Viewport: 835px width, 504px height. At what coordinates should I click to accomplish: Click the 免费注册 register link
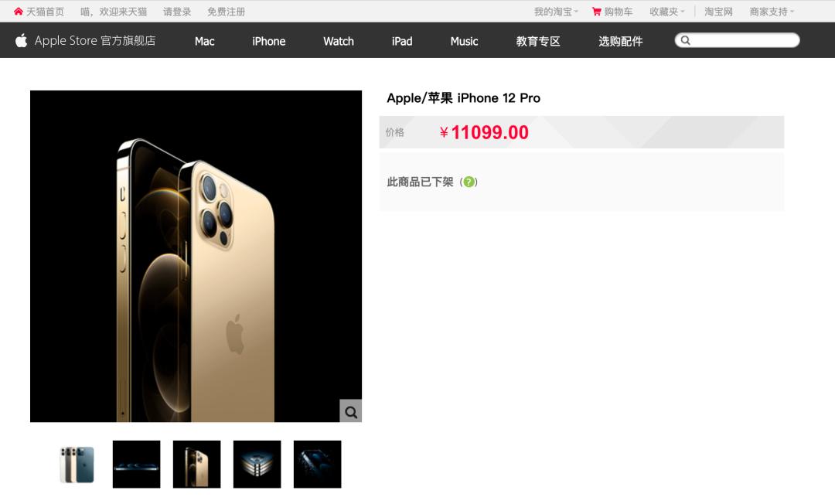[x=226, y=12]
